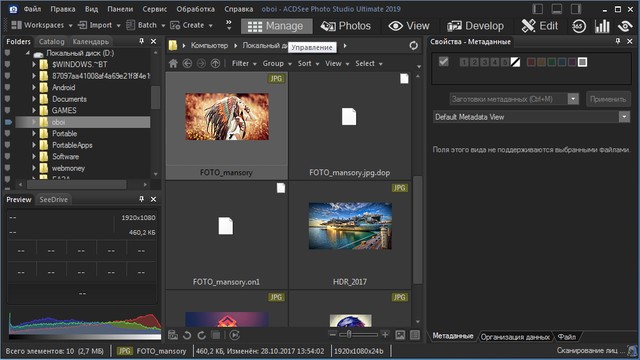Toggle Easy-Select marker beside oboi folder
The height and width of the screenshot is (360, 640).
8,122
